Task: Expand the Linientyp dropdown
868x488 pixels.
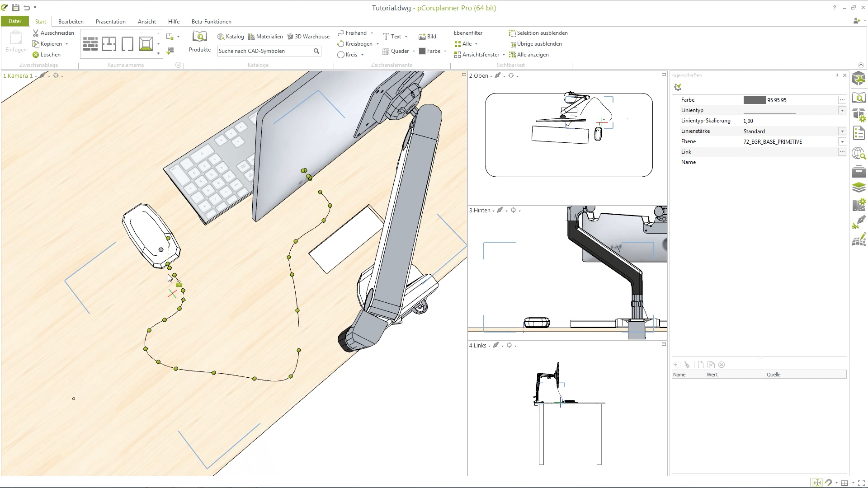Action: click(842, 110)
